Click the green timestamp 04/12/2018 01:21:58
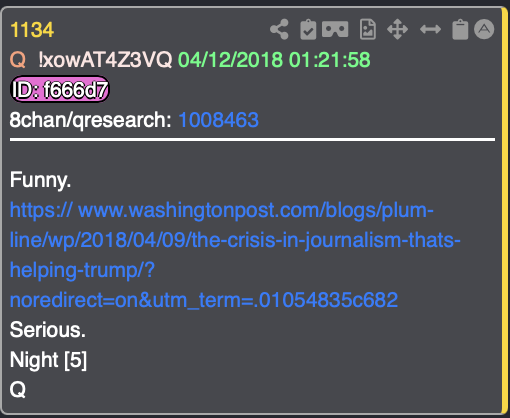510x418 pixels. [274, 60]
